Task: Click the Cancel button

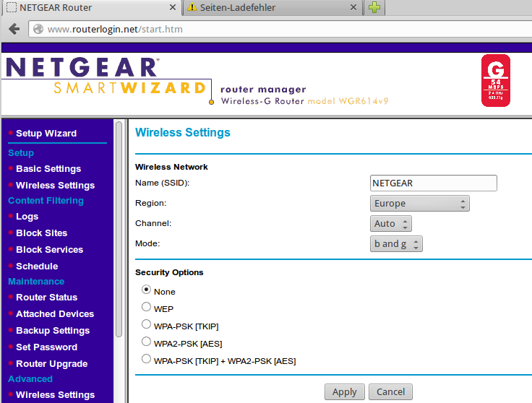Action: [390, 392]
